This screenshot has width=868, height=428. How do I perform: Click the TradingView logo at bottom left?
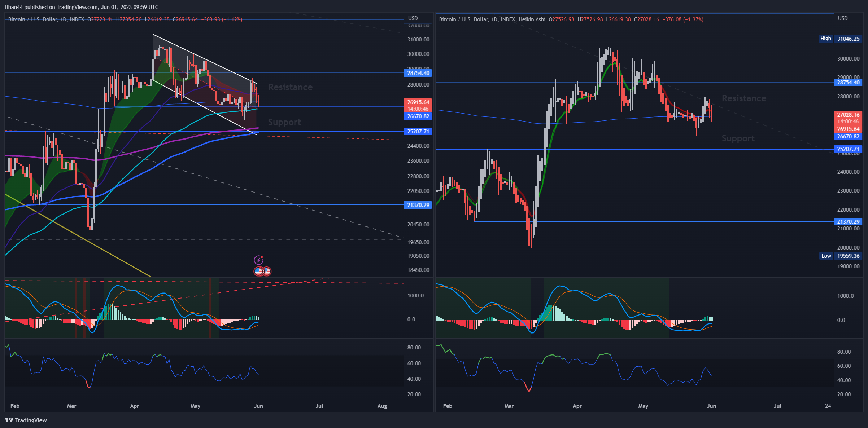[x=26, y=420]
